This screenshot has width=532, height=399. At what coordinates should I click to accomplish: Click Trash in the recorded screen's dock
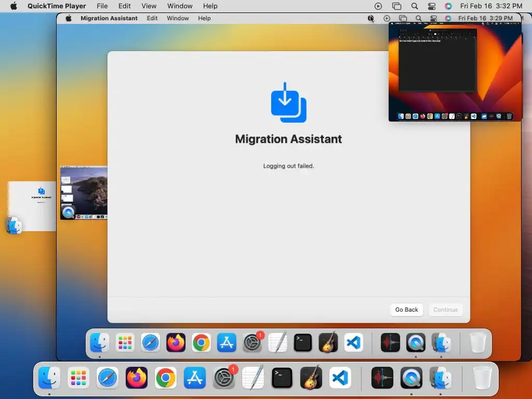478,343
